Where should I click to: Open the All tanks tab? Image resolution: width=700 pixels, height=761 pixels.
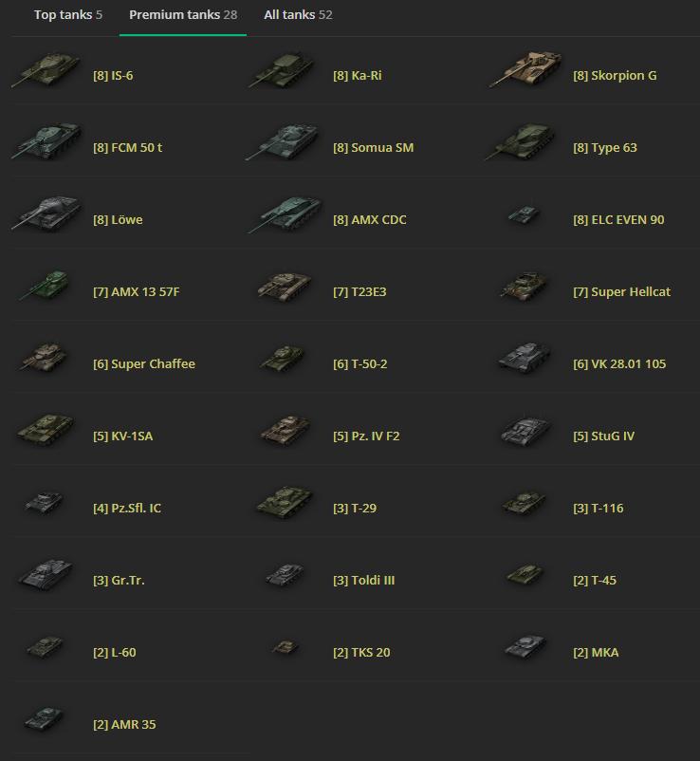point(298,15)
